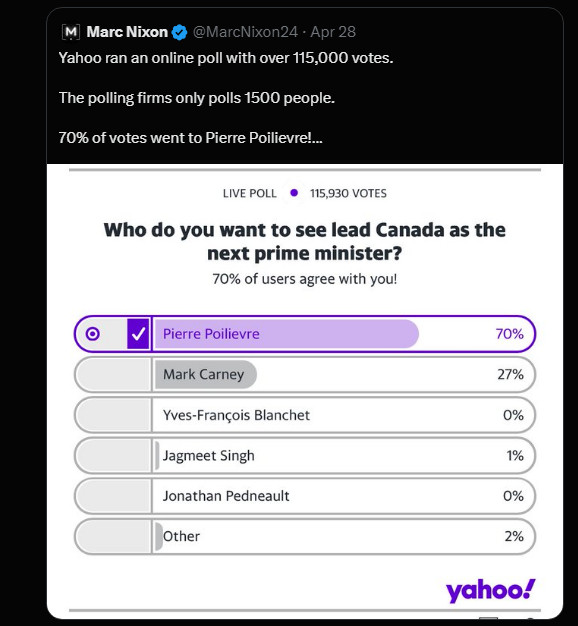Choose Yves-François Blanchet in the poll
578x626 pixels.
click(305, 415)
